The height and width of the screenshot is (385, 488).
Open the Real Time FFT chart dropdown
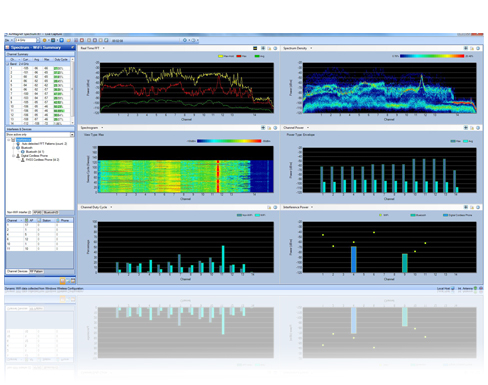(x=104, y=48)
